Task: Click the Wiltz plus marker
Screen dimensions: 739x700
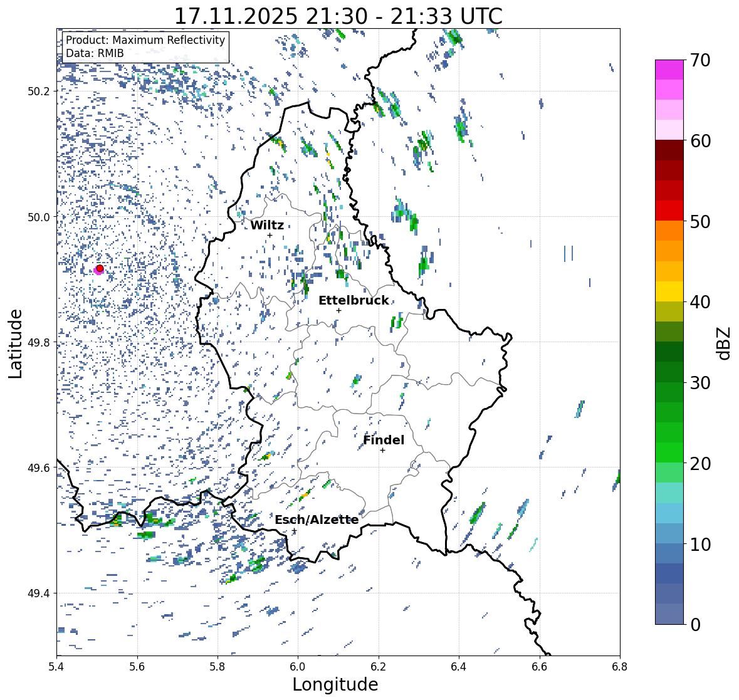Action: 270,236
